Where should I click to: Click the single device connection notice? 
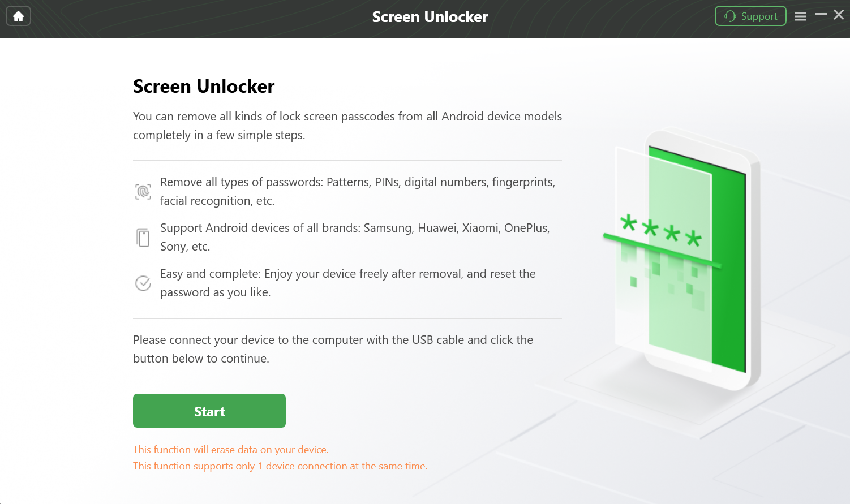click(280, 466)
